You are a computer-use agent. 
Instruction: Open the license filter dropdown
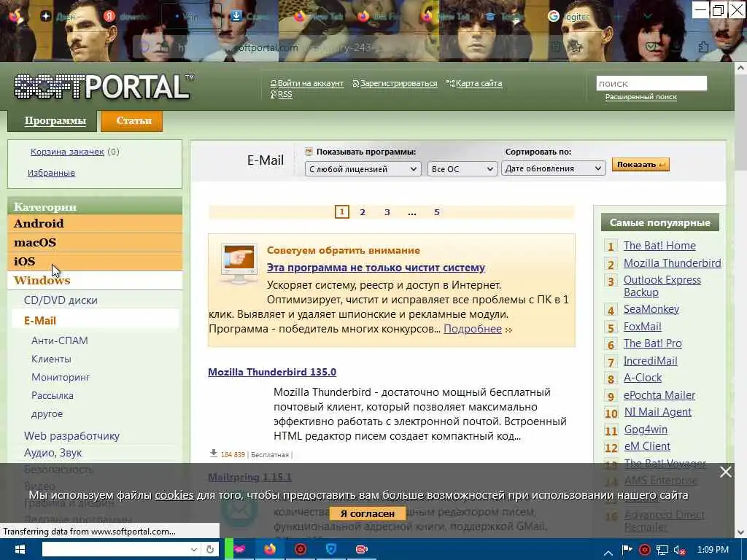[363, 168]
